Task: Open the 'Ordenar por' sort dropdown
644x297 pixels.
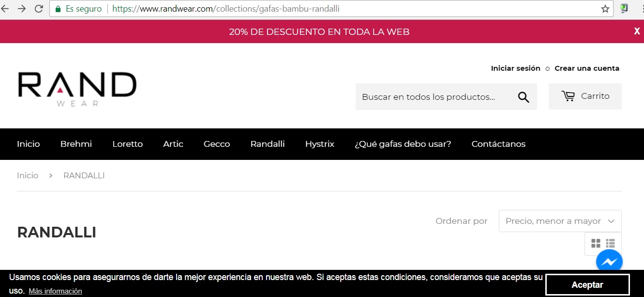Action: (x=560, y=221)
